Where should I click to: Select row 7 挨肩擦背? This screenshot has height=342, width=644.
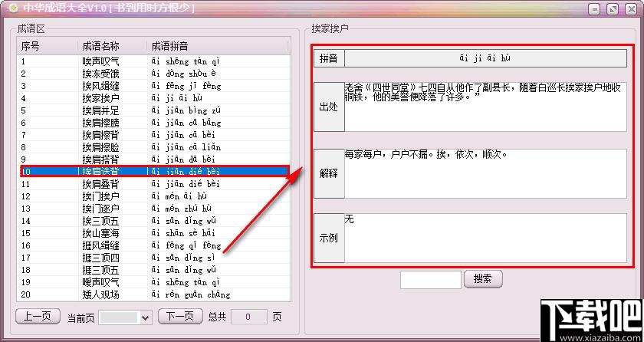[153, 135]
